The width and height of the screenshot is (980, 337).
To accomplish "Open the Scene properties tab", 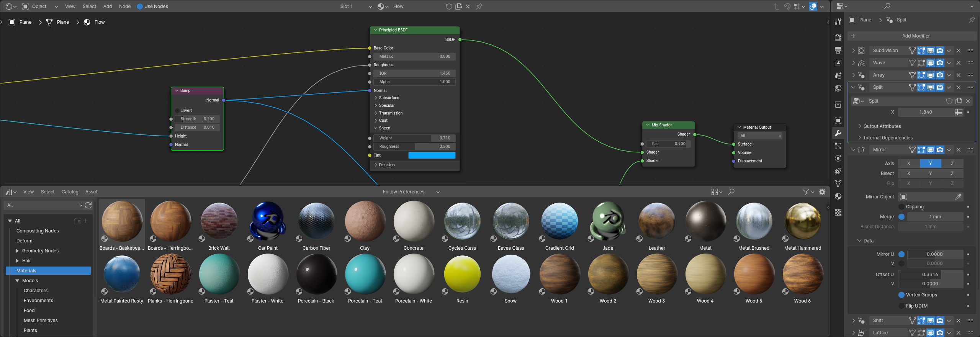I will 838,75.
